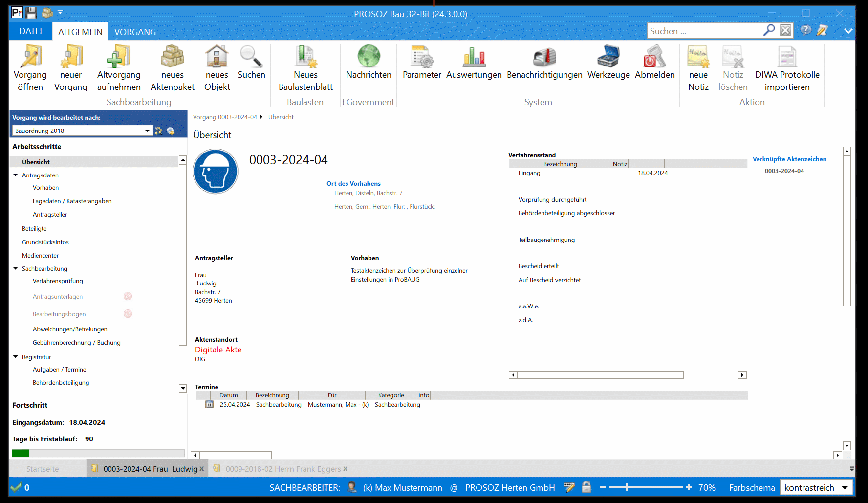
Task: Click the pencil note icon beside help
Action: 823,31
